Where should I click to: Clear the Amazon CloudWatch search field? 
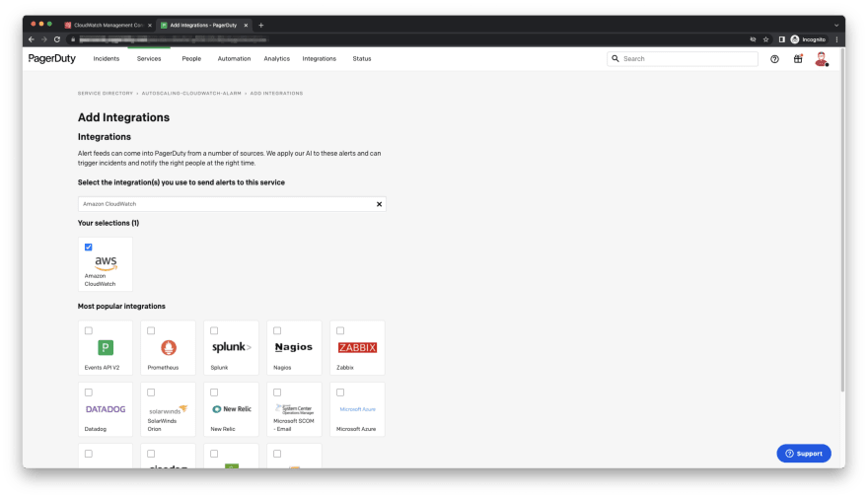(379, 204)
